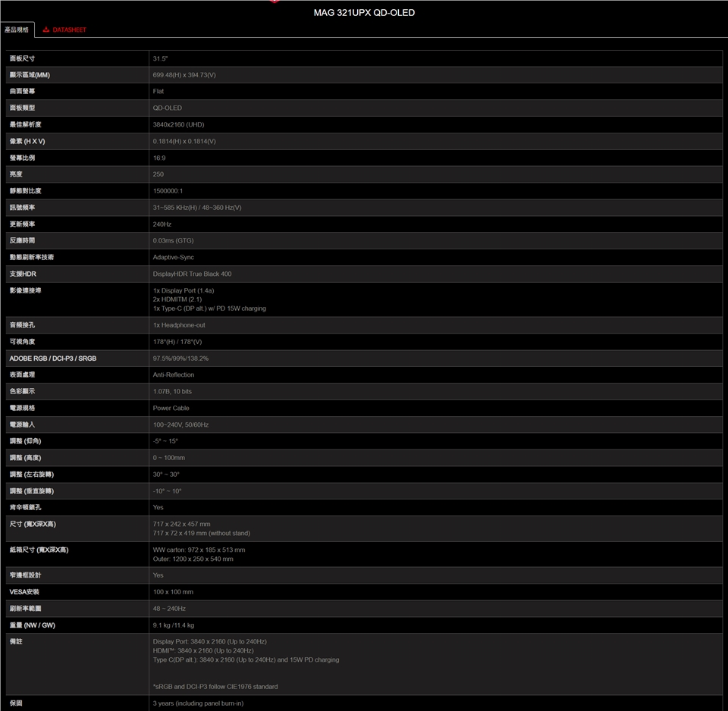Click the MAG 321UPX QD-OLED title
Image resolution: width=728 pixels, height=711 pixels.
(364, 13)
